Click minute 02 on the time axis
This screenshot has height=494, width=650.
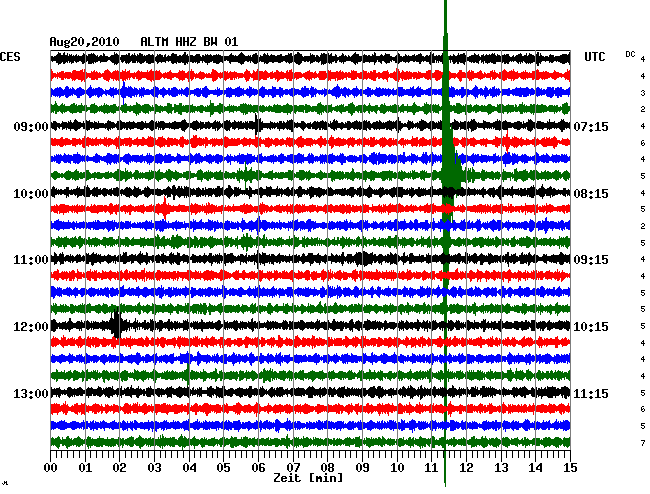pyautogui.click(x=119, y=468)
